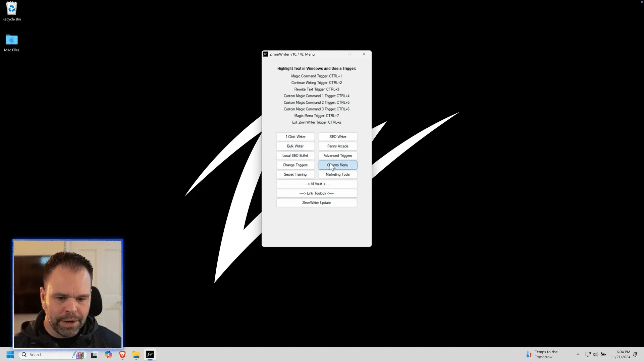
Task: Select the Mac Files desktop folder
Action: click(12, 43)
